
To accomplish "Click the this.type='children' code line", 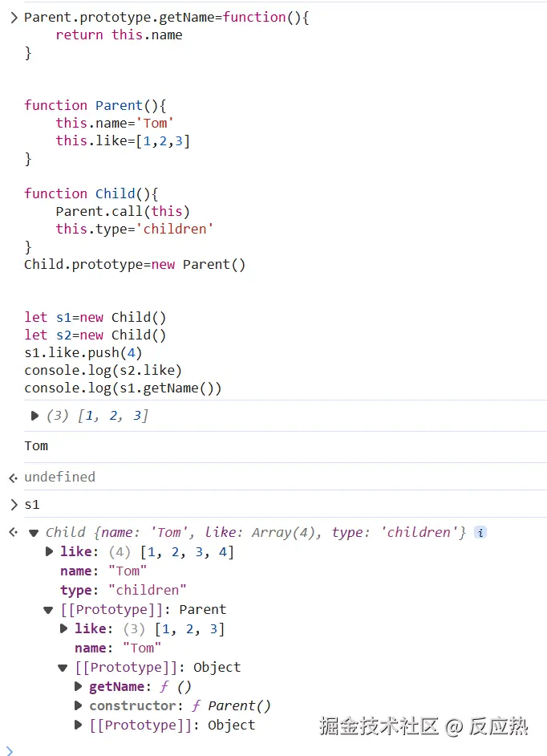I will 134,229.
